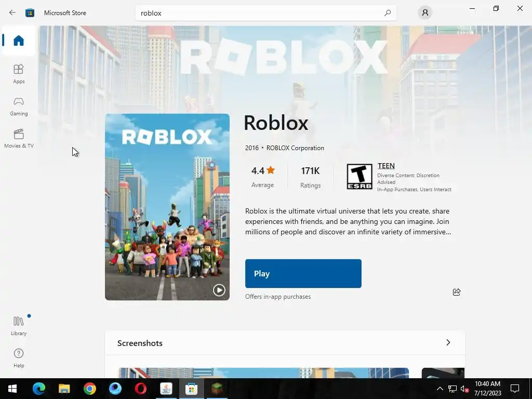Image resolution: width=532 pixels, height=399 pixels.
Task: Click the search magnifier icon
Action: pyautogui.click(x=388, y=13)
